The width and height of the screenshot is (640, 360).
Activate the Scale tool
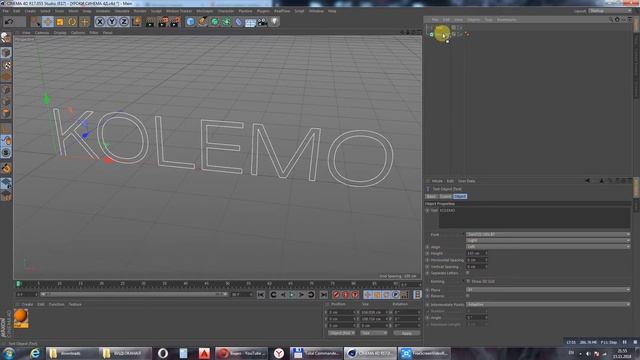tap(60, 21)
